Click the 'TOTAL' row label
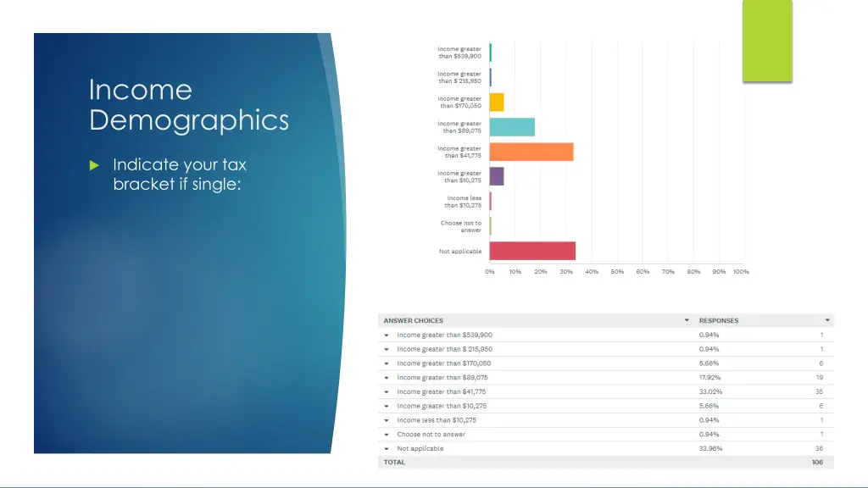Image resolution: width=868 pixels, height=488 pixels. click(x=394, y=462)
